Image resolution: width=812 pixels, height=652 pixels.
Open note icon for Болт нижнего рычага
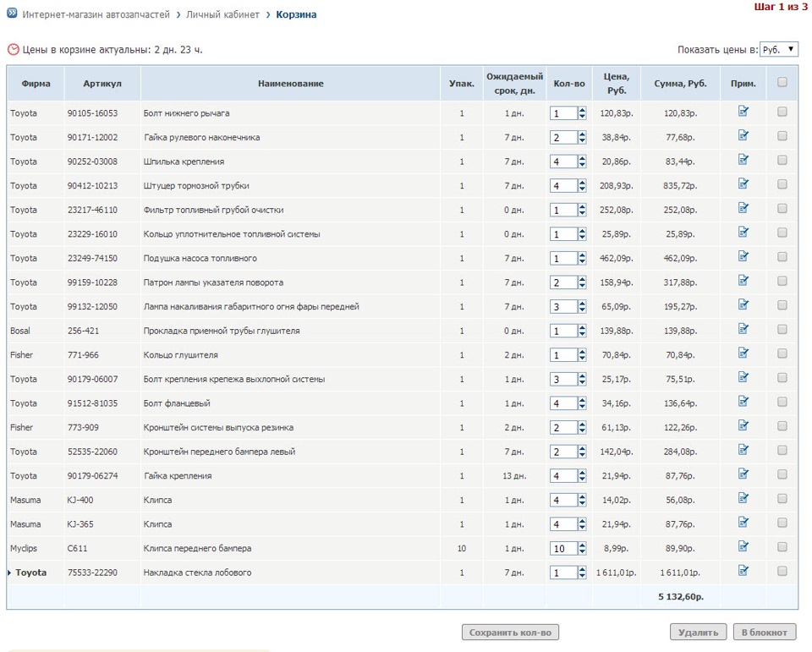click(x=743, y=111)
